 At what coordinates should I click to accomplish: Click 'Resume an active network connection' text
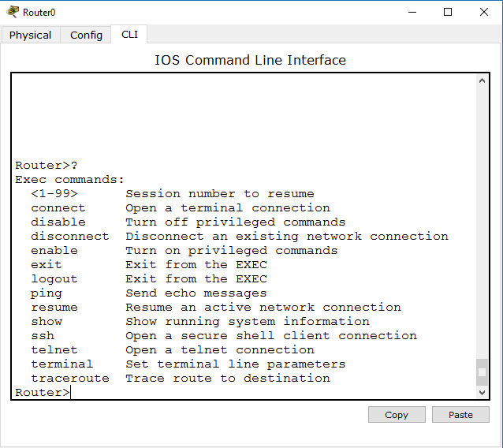point(263,307)
